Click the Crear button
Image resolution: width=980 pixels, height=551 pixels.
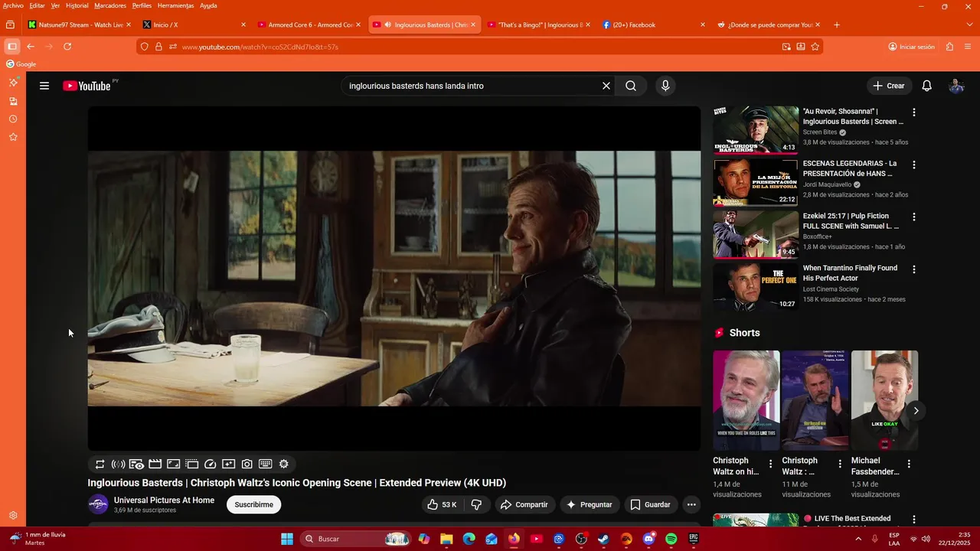coord(889,86)
